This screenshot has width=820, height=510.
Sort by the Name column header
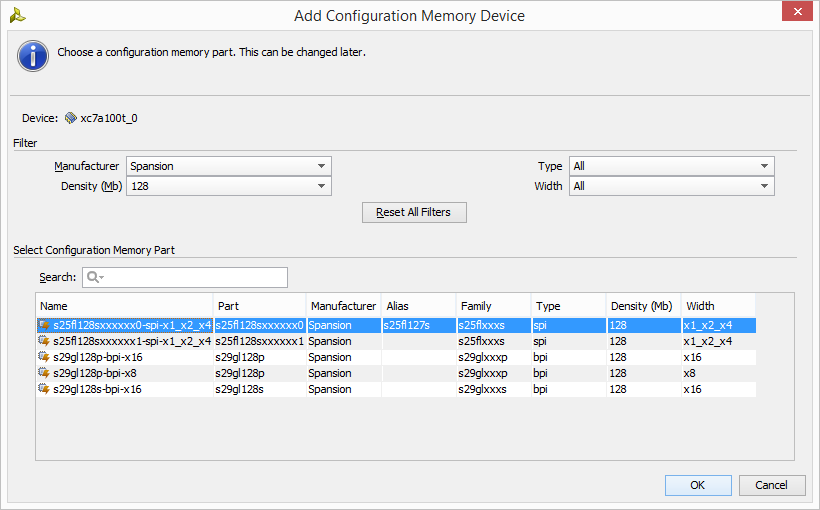124,306
